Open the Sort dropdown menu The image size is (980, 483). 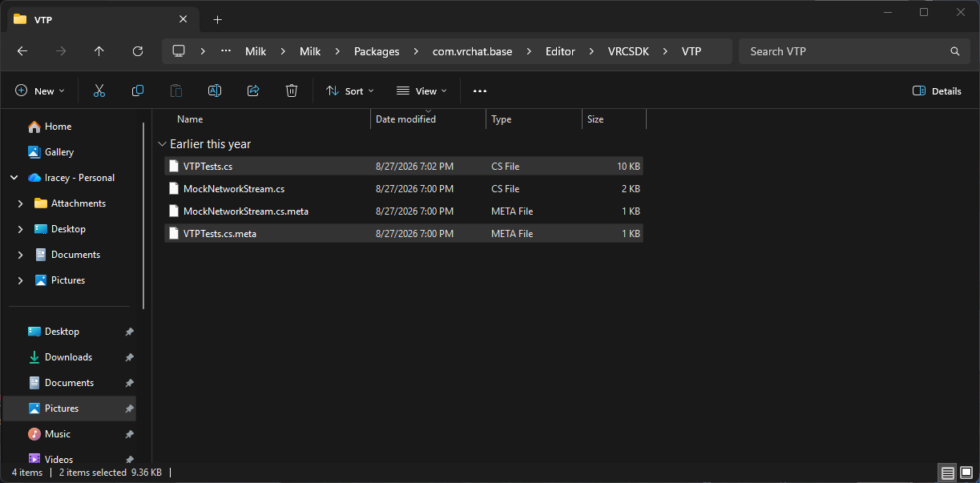coord(350,91)
